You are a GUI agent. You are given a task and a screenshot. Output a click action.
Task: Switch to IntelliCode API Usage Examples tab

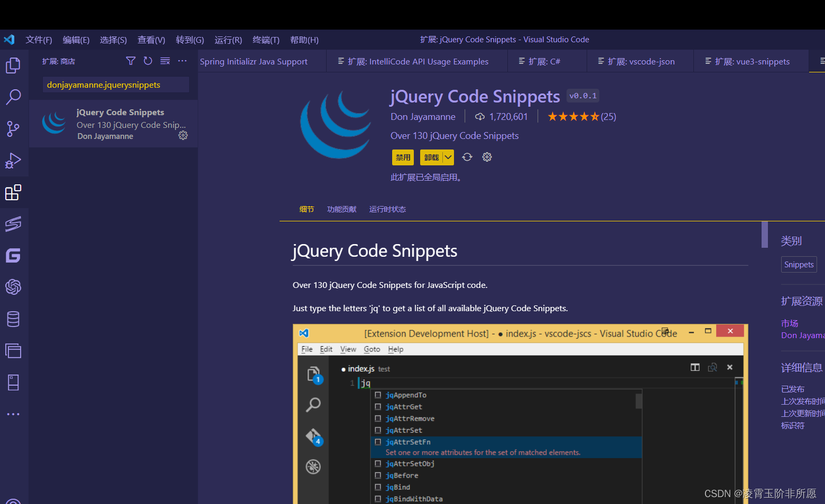tap(417, 61)
